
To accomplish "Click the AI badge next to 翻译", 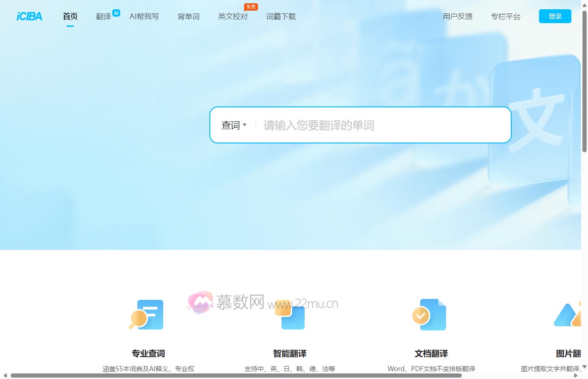I will point(116,13).
